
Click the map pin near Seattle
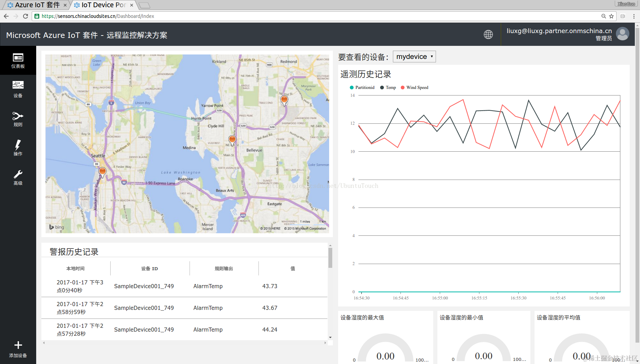[x=102, y=172]
